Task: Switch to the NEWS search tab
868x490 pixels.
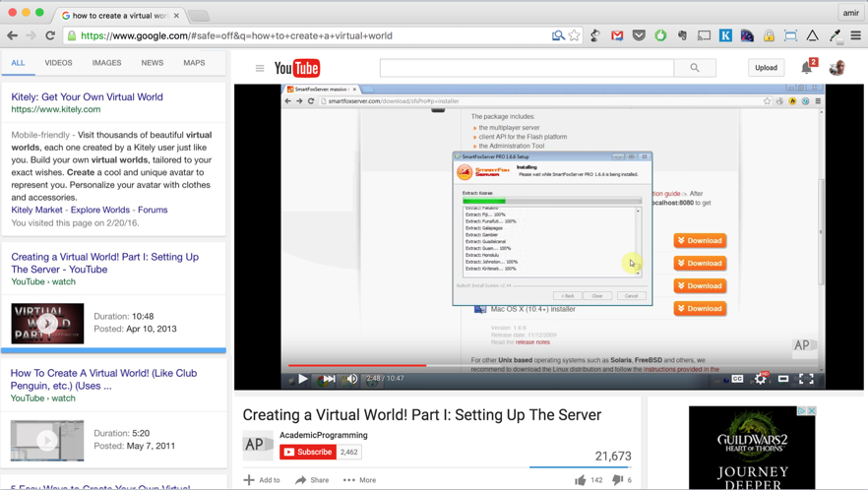Action: (x=153, y=63)
